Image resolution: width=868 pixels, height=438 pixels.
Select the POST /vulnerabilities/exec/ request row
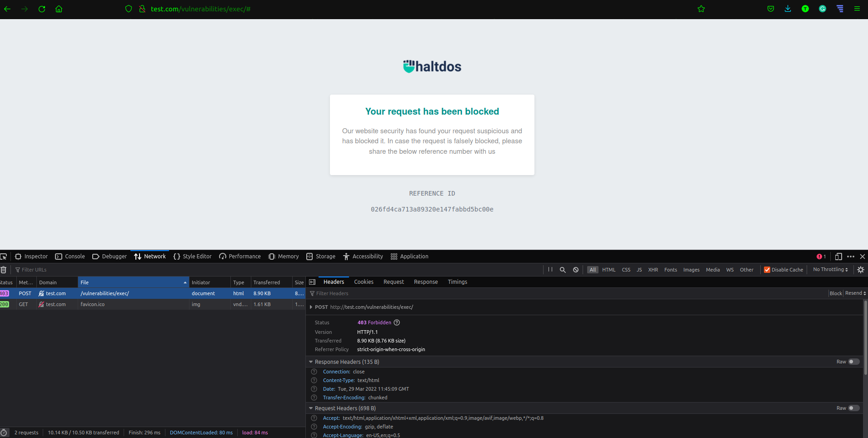click(153, 293)
